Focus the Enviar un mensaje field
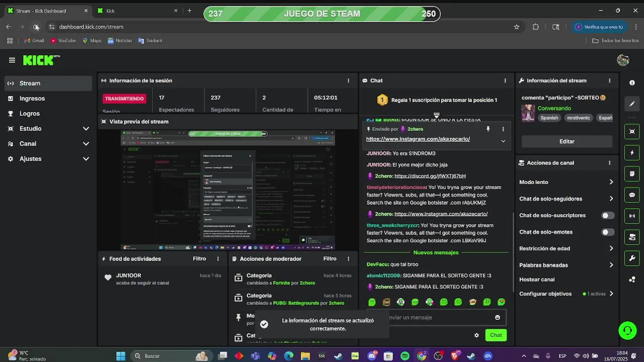 437,317
